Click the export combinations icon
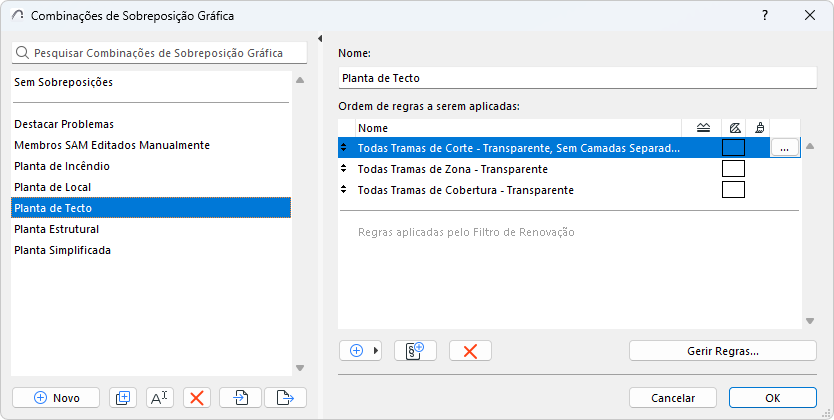 coord(285,397)
